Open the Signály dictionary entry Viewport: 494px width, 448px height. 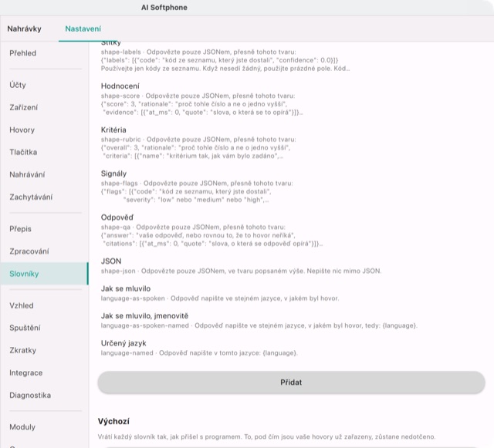pyautogui.click(x=113, y=173)
